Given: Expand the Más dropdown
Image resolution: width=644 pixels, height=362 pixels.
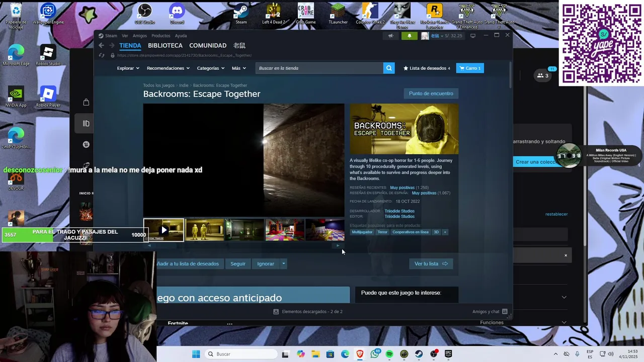Looking at the screenshot, I should click(238, 68).
